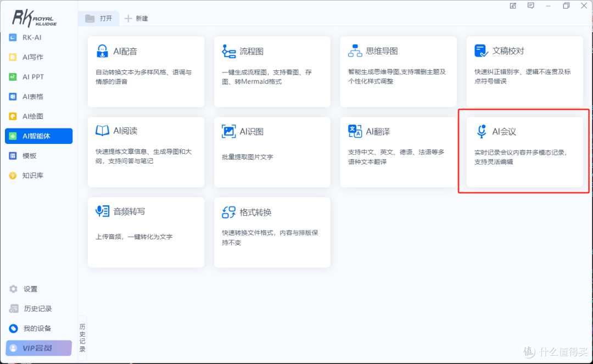Click the 模板 template sidebar icon

(13, 156)
